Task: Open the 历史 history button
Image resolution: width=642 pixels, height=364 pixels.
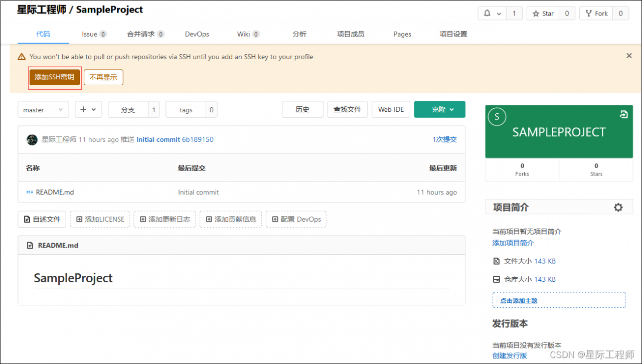Action: [302, 109]
